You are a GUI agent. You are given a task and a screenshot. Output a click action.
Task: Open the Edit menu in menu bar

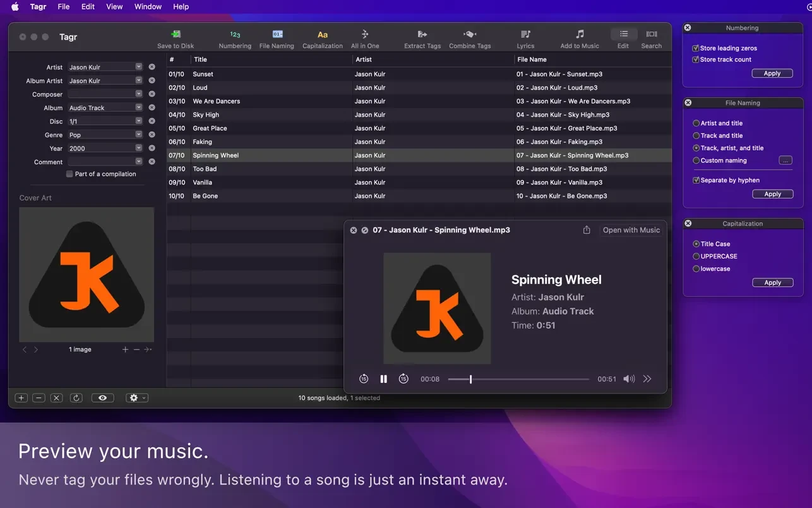coord(88,6)
